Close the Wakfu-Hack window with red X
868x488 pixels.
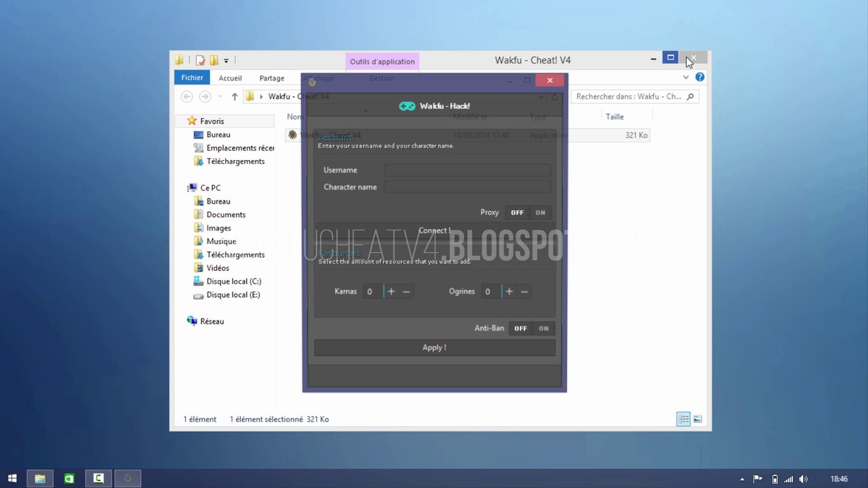coord(550,80)
